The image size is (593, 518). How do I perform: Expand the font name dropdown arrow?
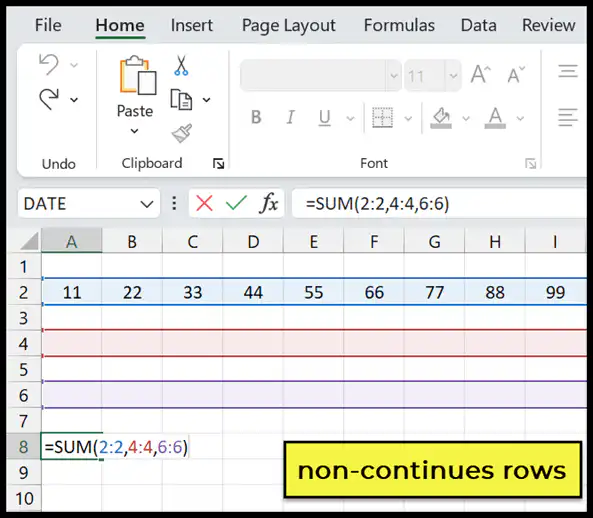tap(394, 76)
